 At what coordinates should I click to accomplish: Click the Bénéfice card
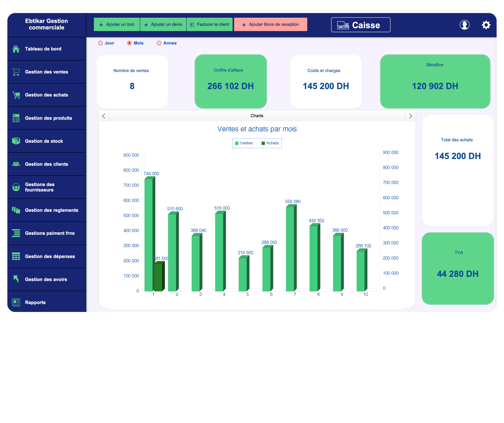pos(435,81)
